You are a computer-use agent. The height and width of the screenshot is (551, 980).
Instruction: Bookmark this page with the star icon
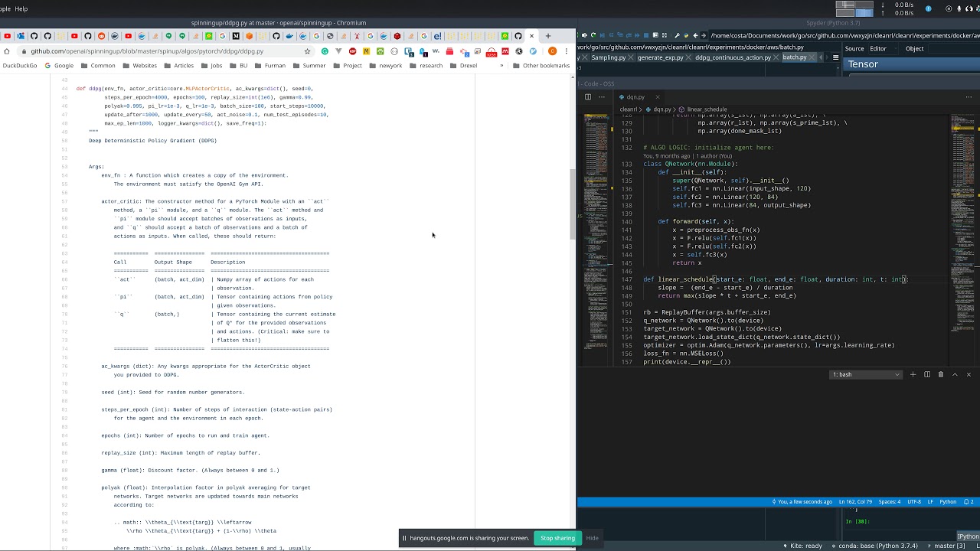[308, 51]
